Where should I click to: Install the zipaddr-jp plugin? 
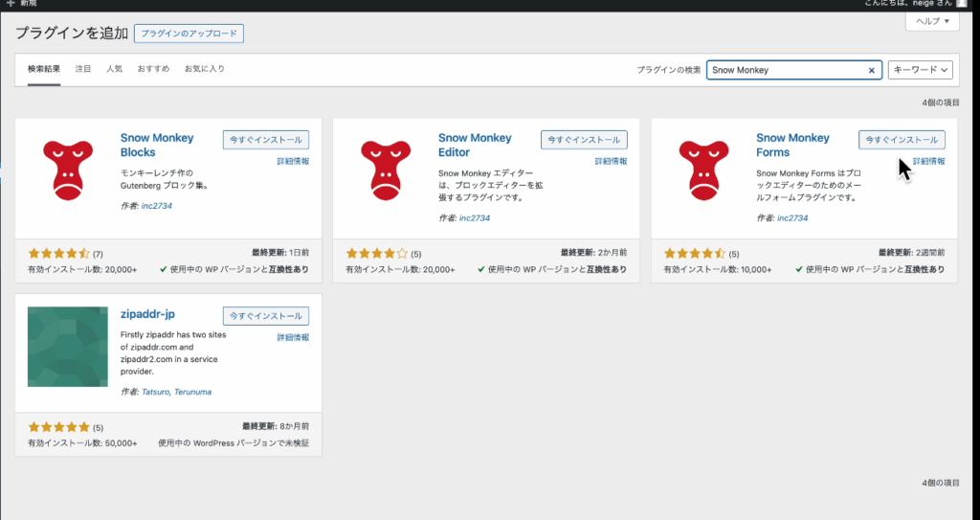(266, 316)
